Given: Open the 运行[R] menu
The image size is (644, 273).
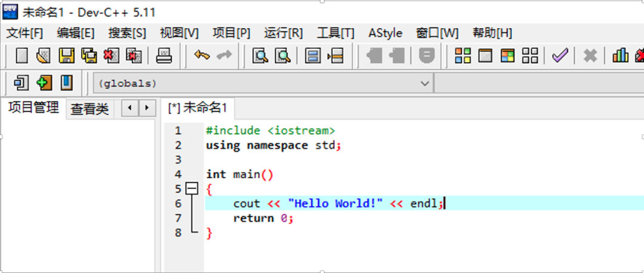Looking at the screenshot, I should pos(283,33).
